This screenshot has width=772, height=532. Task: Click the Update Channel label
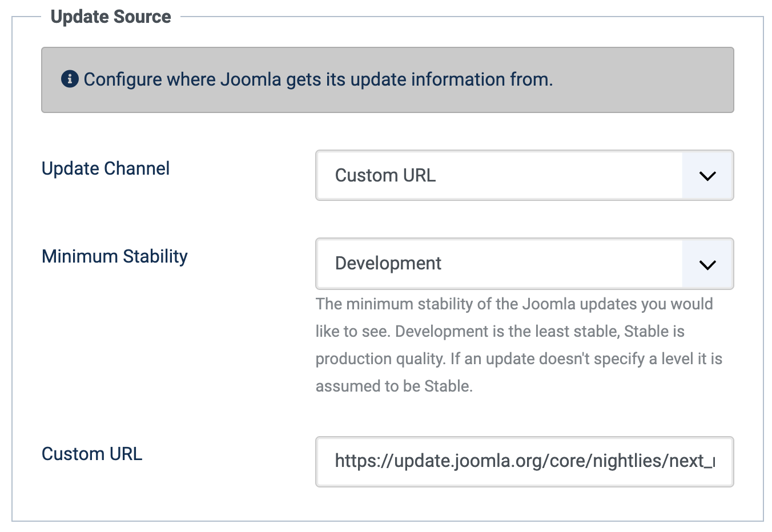pos(106,168)
